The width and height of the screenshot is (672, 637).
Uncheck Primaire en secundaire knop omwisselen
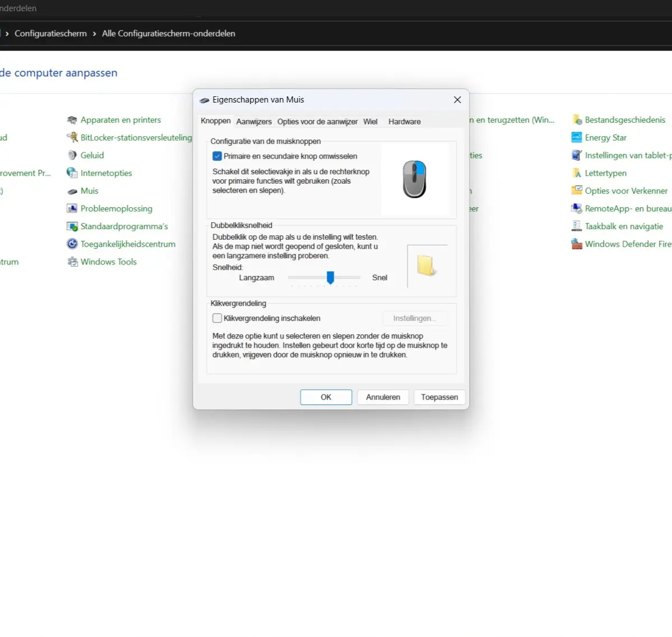click(x=217, y=156)
